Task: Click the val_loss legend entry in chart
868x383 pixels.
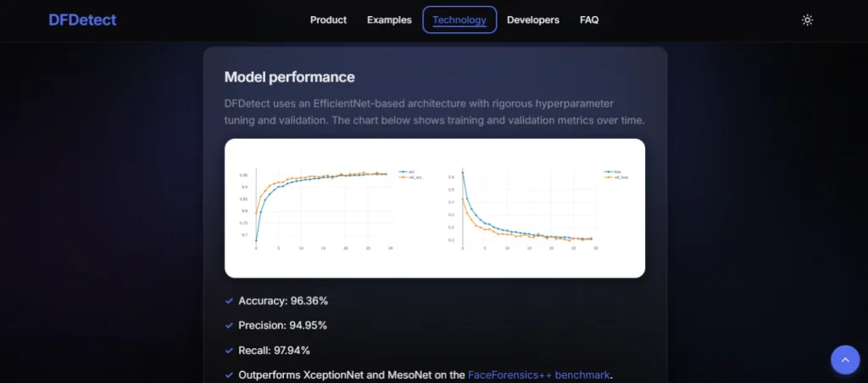Action: point(617,177)
